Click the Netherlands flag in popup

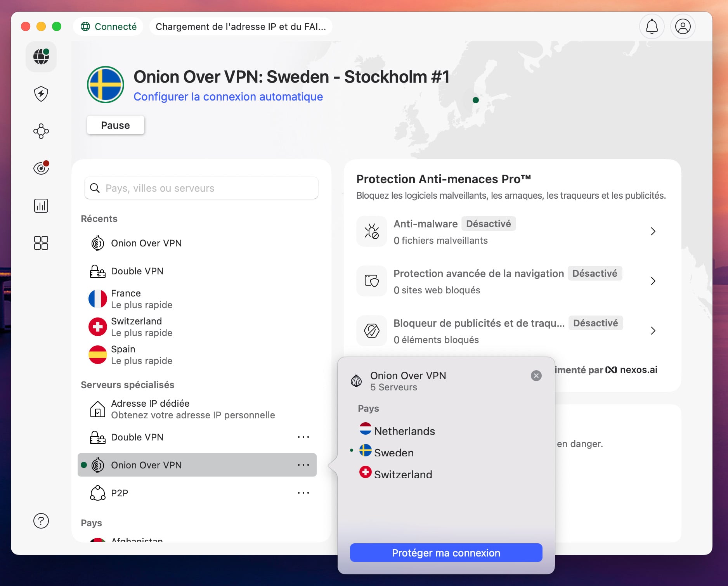(x=365, y=428)
